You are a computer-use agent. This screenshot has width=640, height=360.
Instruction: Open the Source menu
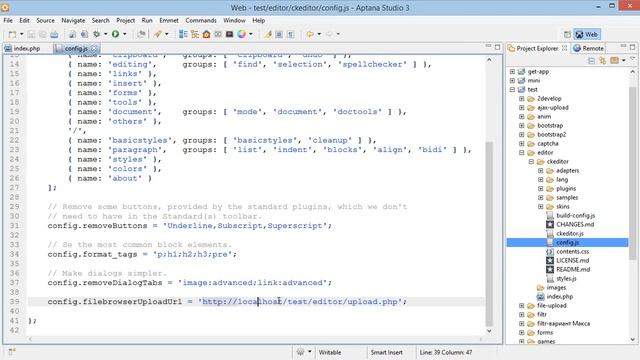[45, 20]
